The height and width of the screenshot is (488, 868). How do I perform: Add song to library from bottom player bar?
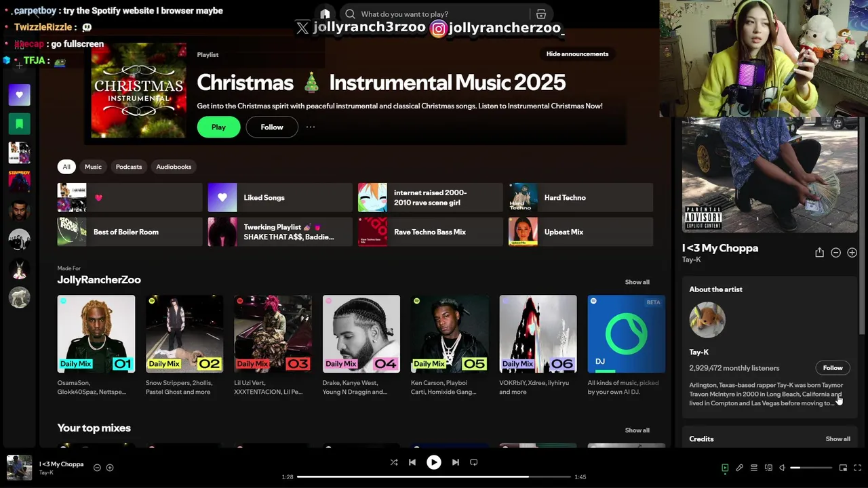click(x=110, y=468)
